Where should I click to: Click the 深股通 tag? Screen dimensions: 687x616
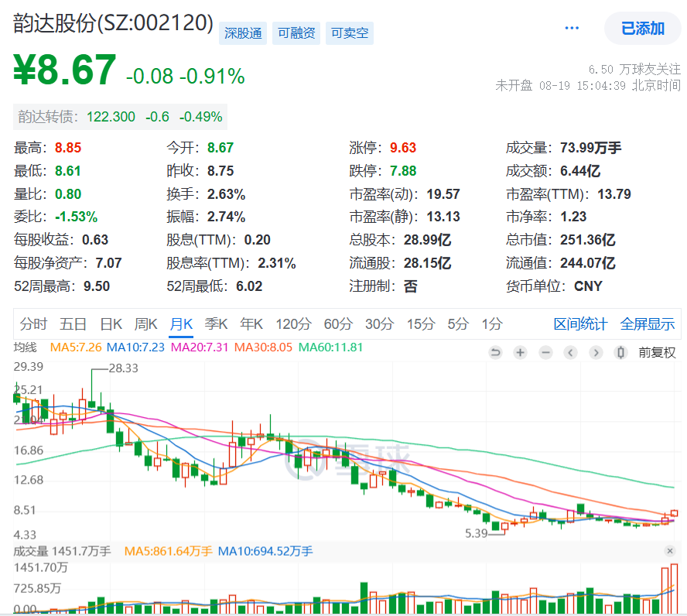pyautogui.click(x=243, y=33)
